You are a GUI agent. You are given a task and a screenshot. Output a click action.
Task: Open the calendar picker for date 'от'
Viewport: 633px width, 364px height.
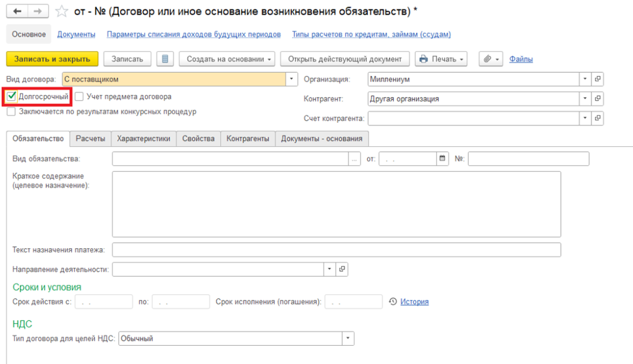point(443,159)
